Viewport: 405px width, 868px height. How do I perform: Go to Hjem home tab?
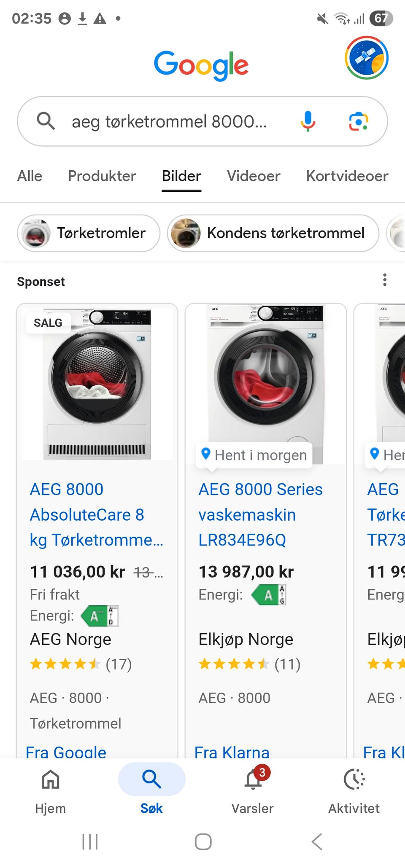point(51,780)
